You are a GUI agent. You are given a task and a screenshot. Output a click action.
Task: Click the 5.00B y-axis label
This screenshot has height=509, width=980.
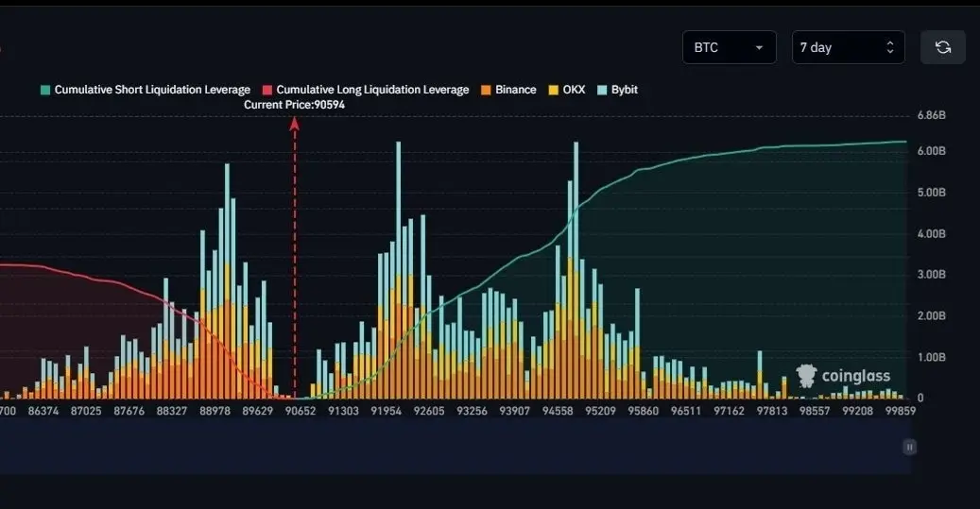(931, 193)
